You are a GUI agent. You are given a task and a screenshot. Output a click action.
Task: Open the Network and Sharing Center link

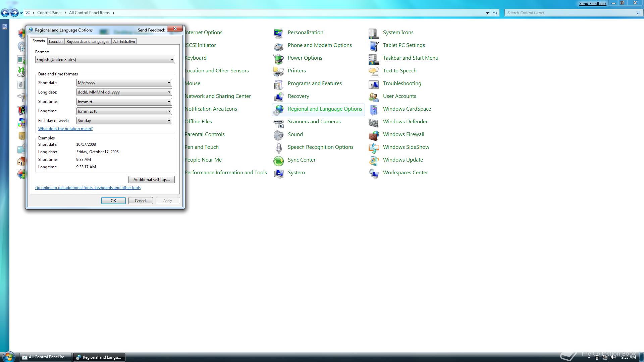(218, 96)
